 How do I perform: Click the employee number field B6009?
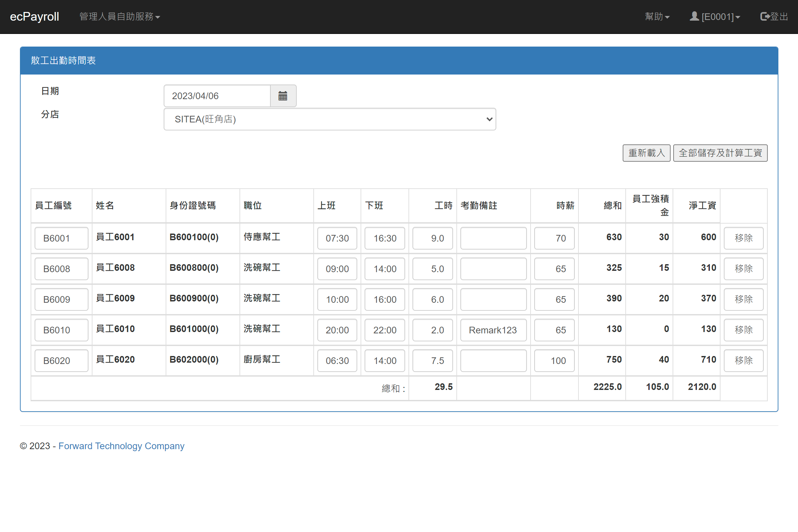62,299
